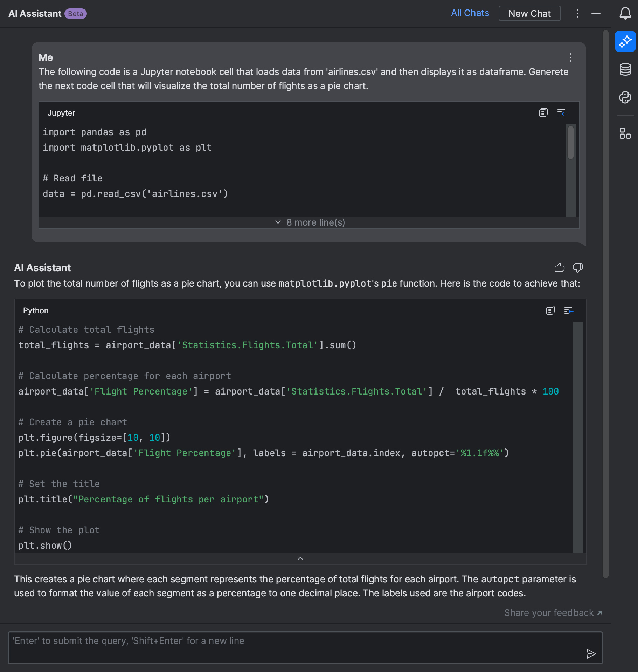
Task: Dislike the AI Assistant response
Action: click(577, 268)
